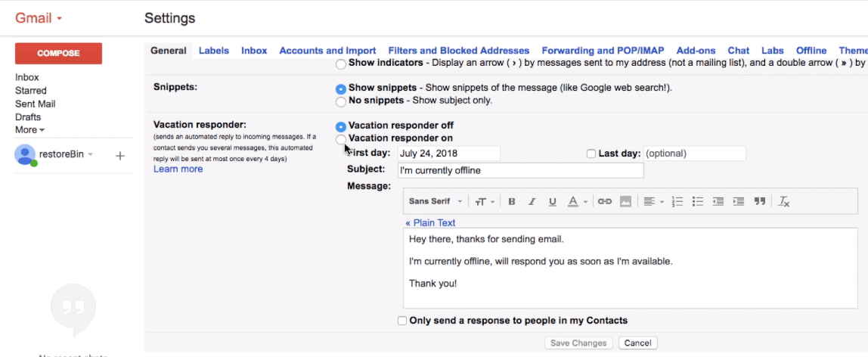Select Show indicators option
Screen dimensions: 868x357
pos(341,65)
